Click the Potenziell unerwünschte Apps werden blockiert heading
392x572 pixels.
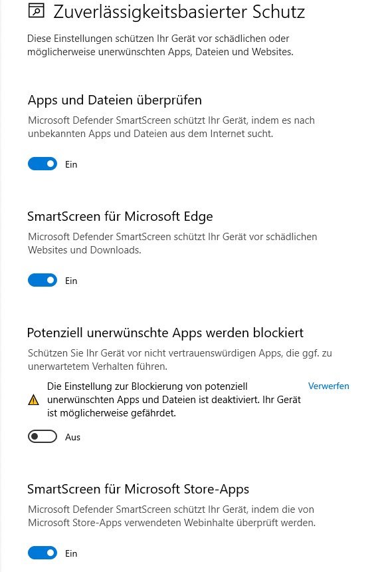(165, 333)
